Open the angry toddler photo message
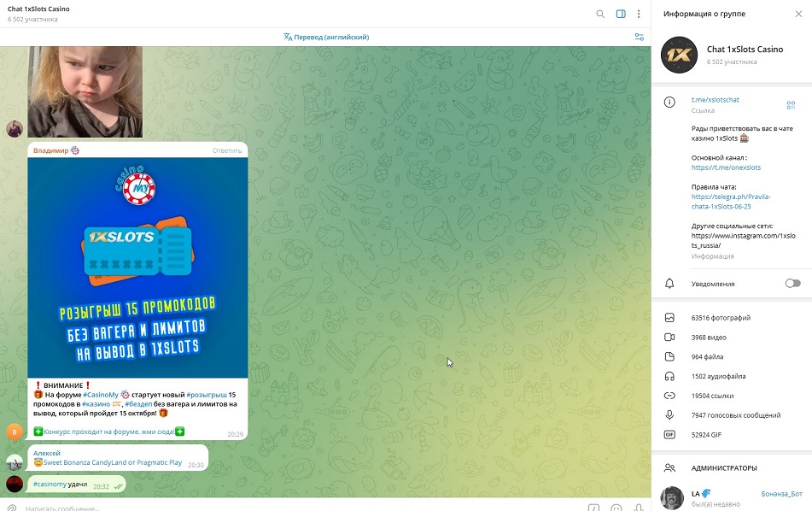Screen dimensions: 812x511 [x=85, y=91]
